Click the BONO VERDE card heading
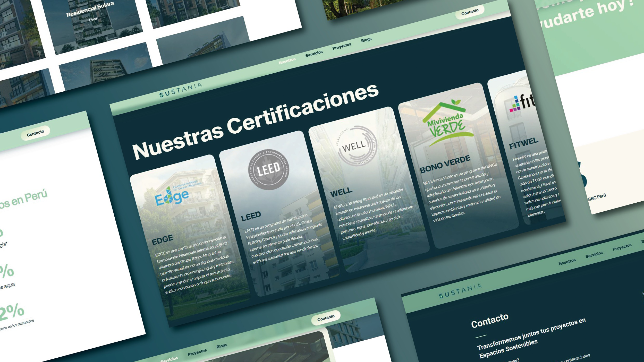The height and width of the screenshot is (362, 644). 445,164
